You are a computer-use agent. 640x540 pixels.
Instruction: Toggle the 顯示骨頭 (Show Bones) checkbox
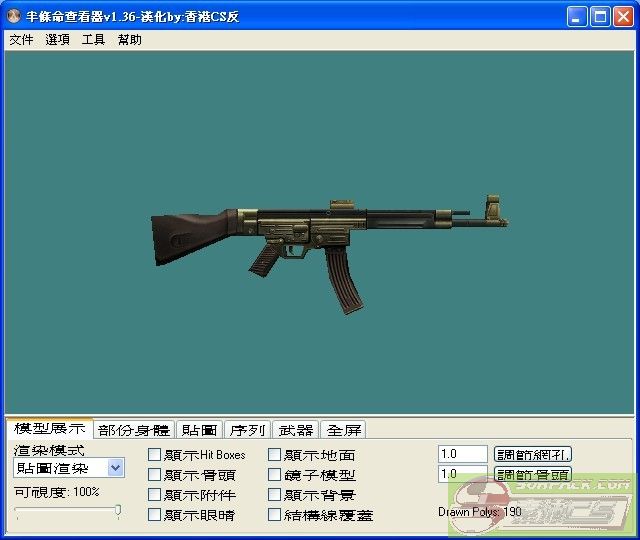coord(155,475)
